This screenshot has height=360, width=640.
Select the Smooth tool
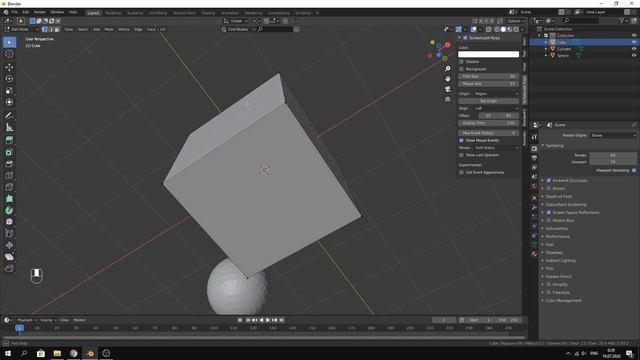click(x=9, y=222)
